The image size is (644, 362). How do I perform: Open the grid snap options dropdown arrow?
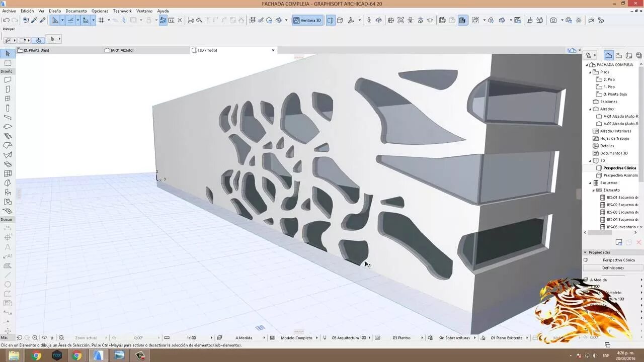click(109, 20)
